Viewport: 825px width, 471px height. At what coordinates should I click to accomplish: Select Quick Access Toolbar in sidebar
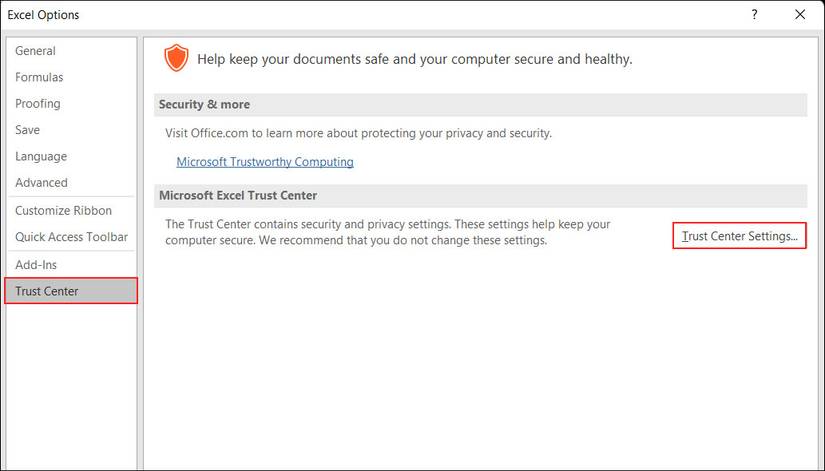[71, 237]
